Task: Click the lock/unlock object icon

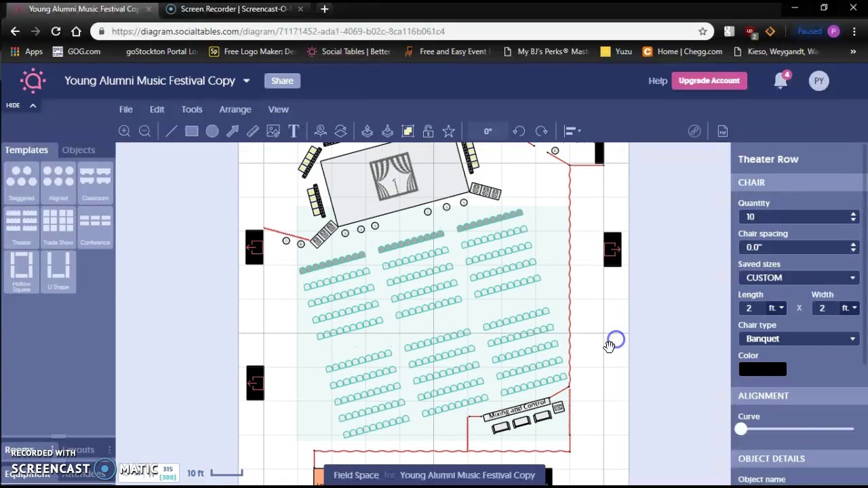Action: 428,131
